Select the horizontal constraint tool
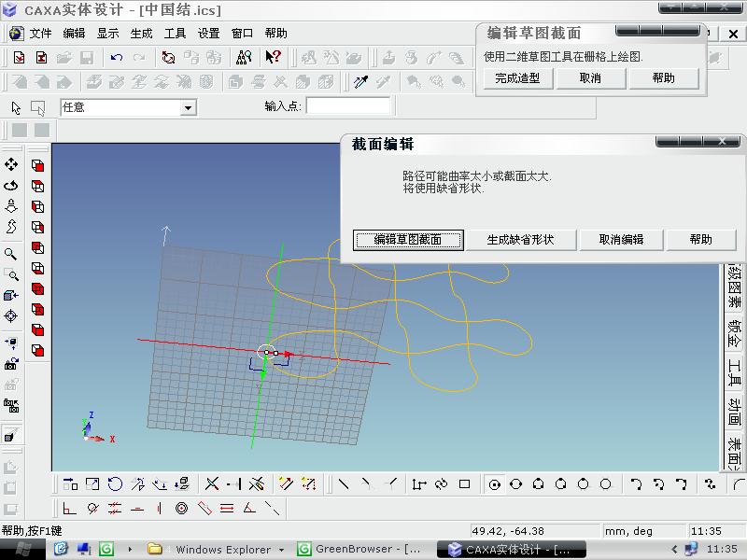 coord(137,509)
